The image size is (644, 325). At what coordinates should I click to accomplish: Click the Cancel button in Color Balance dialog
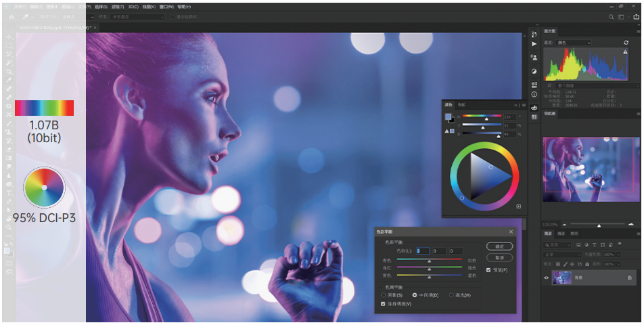[x=499, y=257]
